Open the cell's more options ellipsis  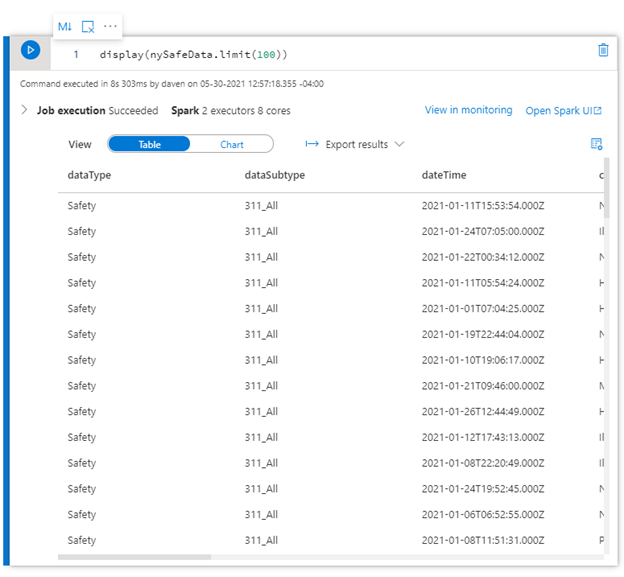tap(110, 26)
